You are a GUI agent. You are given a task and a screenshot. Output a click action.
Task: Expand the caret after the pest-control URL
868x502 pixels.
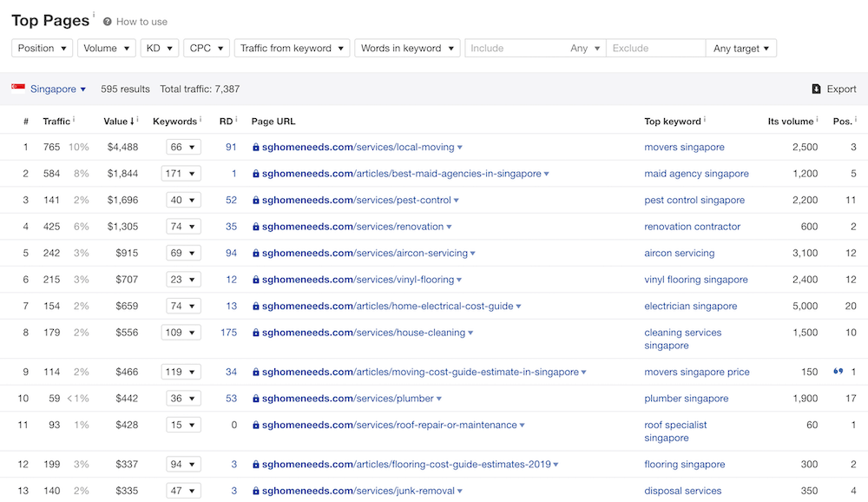457,201
